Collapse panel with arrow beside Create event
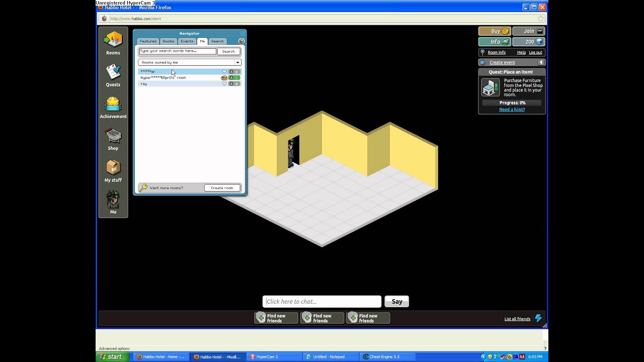 [541, 62]
